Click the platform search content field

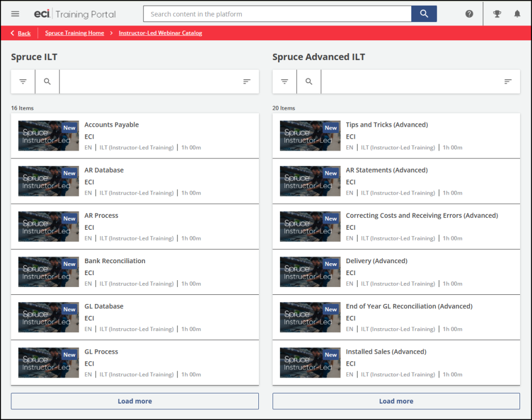pyautogui.click(x=277, y=14)
